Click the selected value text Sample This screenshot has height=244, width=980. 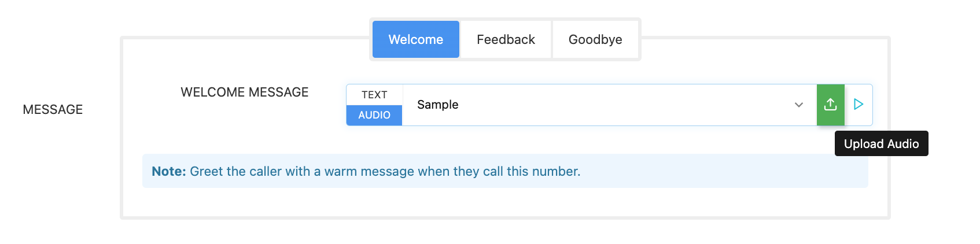tap(437, 105)
